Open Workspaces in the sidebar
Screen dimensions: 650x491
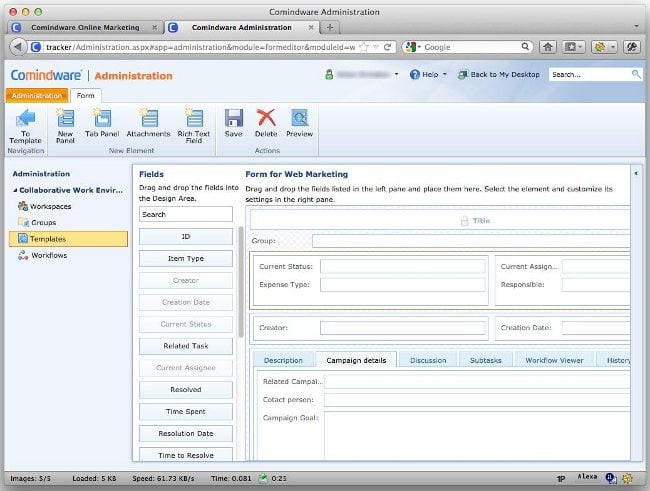click(45, 206)
